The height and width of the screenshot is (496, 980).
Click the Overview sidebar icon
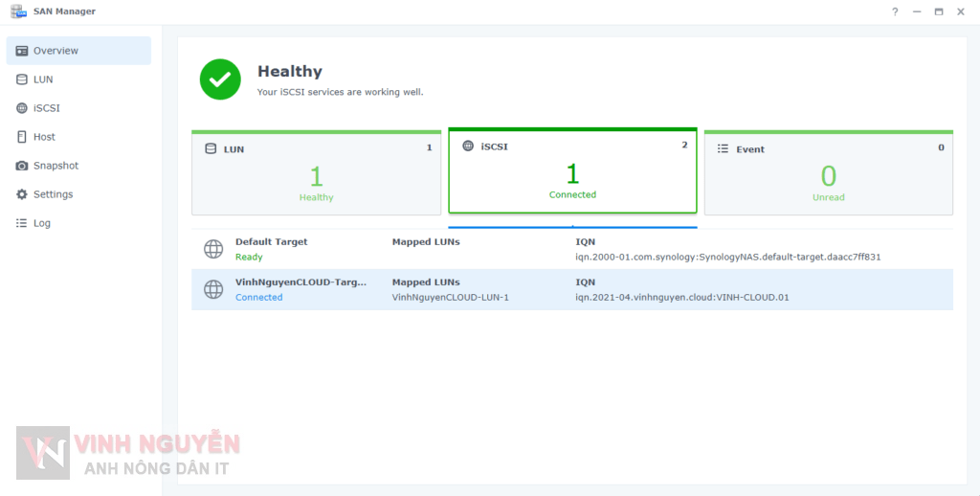[22, 51]
